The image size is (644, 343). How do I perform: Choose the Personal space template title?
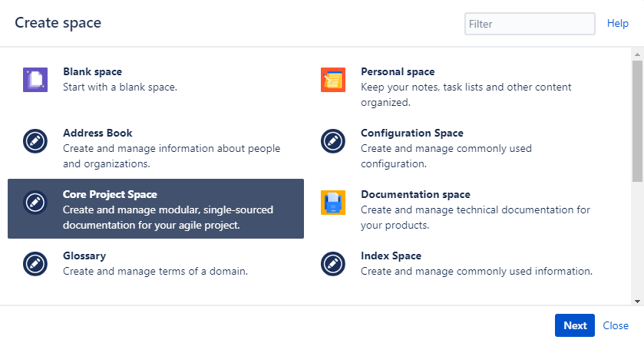tap(398, 72)
